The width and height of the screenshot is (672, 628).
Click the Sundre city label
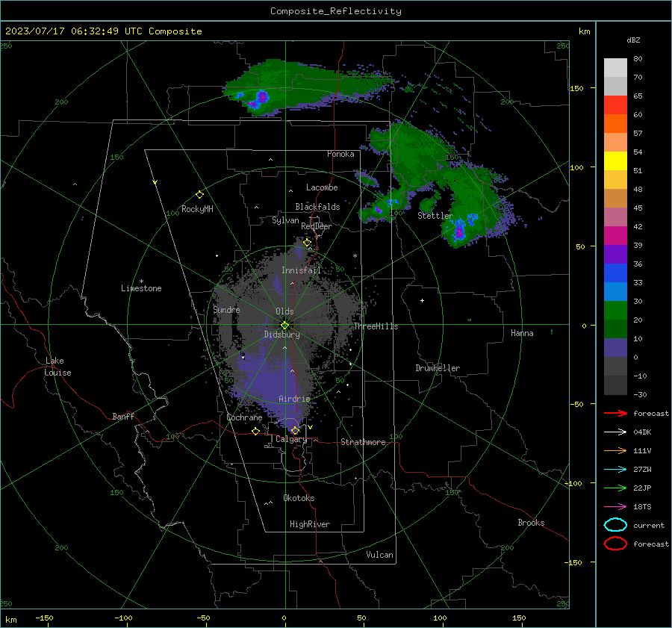(x=226, y=309)
